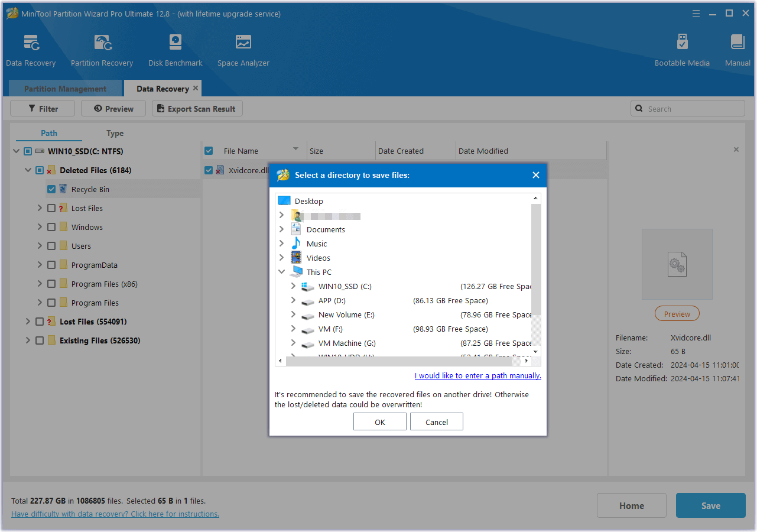Switch to the Type view tab

tap(115, 133)
